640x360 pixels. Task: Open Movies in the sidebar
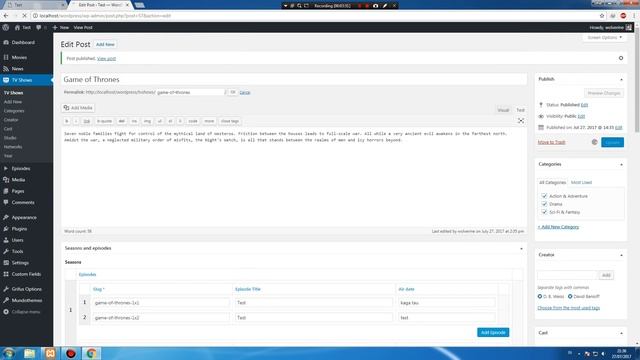tap(19, 58)
